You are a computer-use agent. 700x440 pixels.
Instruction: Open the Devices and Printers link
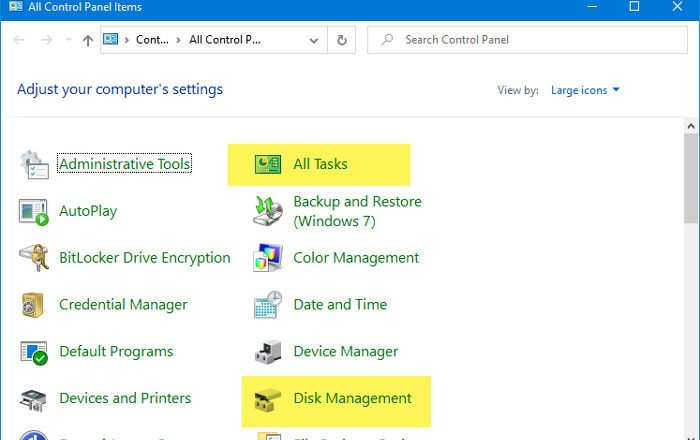125,398
